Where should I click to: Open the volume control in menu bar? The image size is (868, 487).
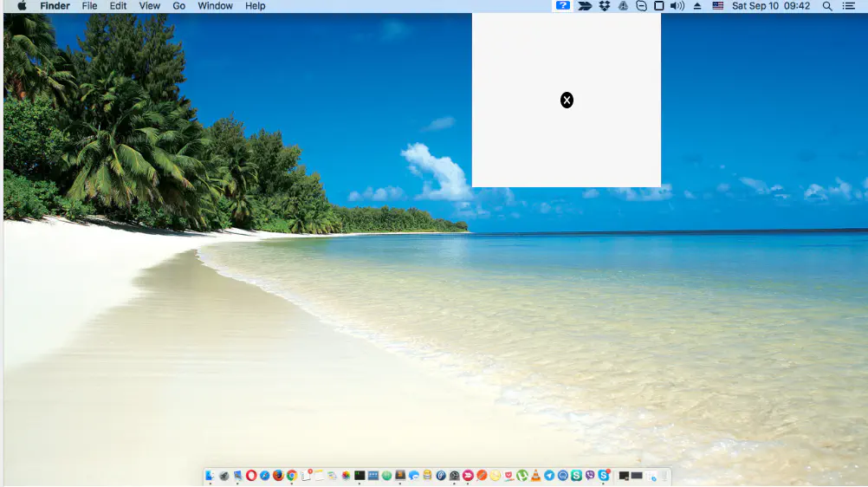[x=677, y=6]
